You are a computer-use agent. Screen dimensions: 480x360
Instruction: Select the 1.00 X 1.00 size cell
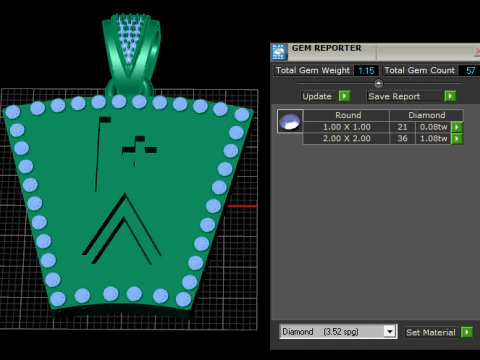[x=346, y=127]
